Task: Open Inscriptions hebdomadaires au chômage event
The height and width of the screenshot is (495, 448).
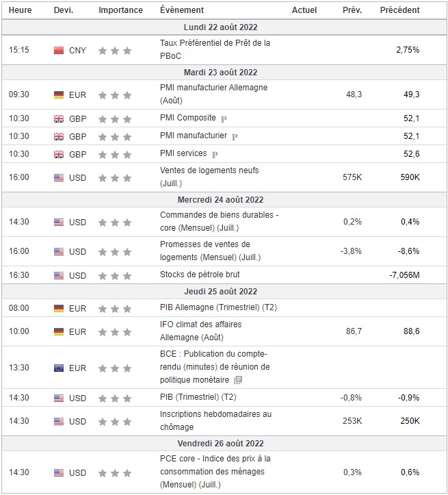Action: point(215,420)
